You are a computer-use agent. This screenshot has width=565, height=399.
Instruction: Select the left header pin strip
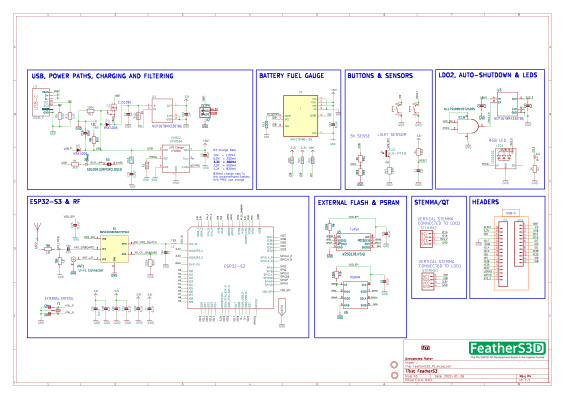(x=502, y=254)
